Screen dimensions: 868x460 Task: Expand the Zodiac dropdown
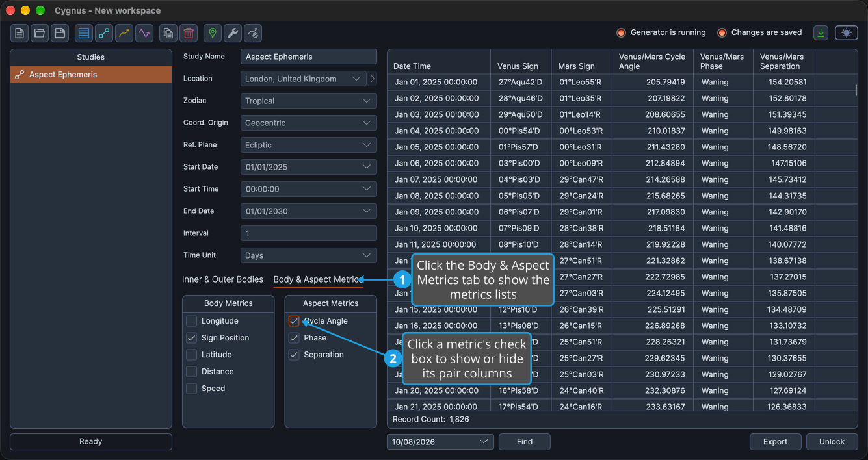click(309, 101)
